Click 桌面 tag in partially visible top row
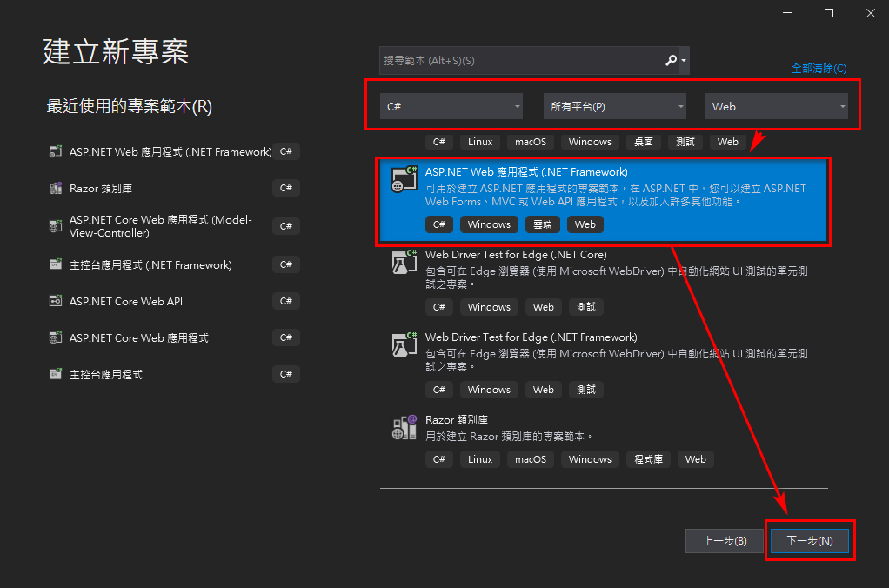Screen dimensions: 889x588 [644, 142]
